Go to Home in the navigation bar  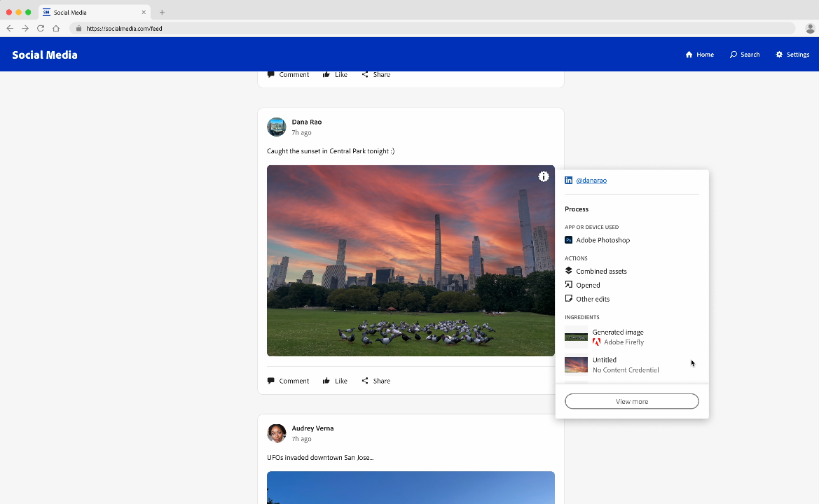699,55
